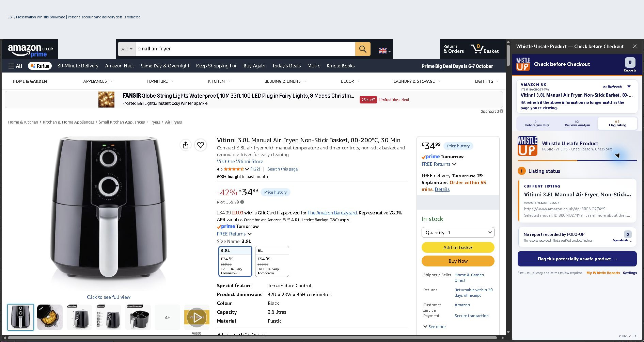
Task: Select the fries-in-basket product thumbnail
Action: tap(50, 317)
